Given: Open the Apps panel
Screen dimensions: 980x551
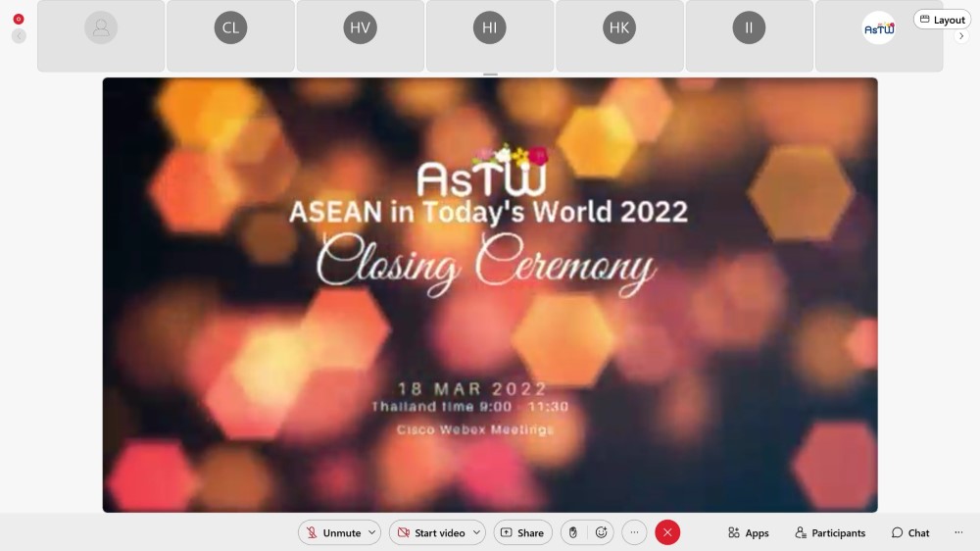Looking at the screenshot, I should [x=748, y=533].
